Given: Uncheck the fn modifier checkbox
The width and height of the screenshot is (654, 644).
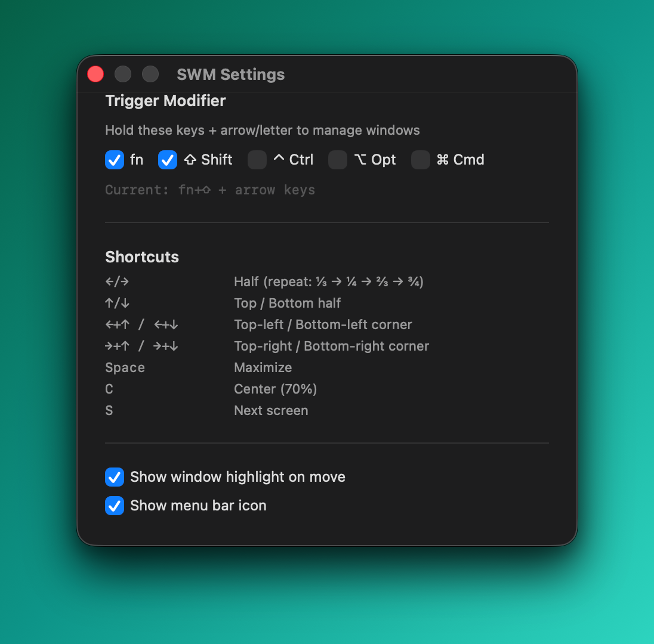Looking at the screenshot, I should (115, 160).
